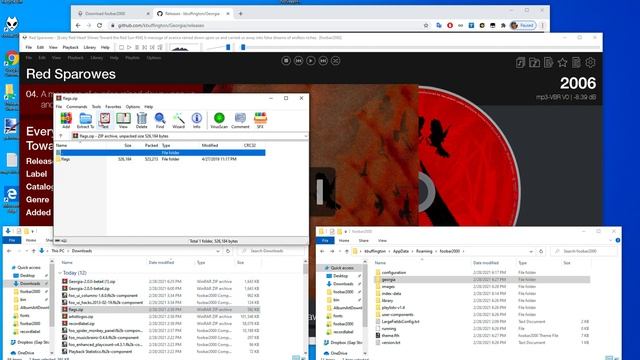Open a new Chrome tab
This screenshot has height=360, width=640.
coord(240,13)
